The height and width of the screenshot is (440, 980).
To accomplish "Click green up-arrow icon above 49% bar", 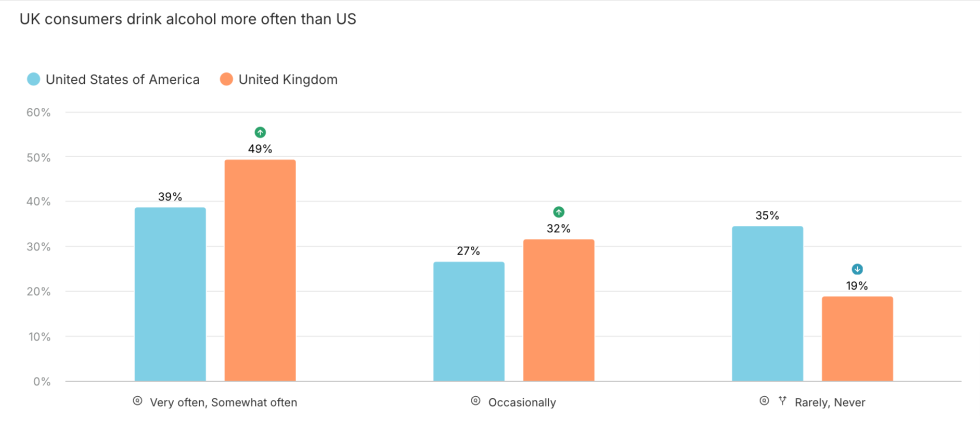I will (260, 132).
